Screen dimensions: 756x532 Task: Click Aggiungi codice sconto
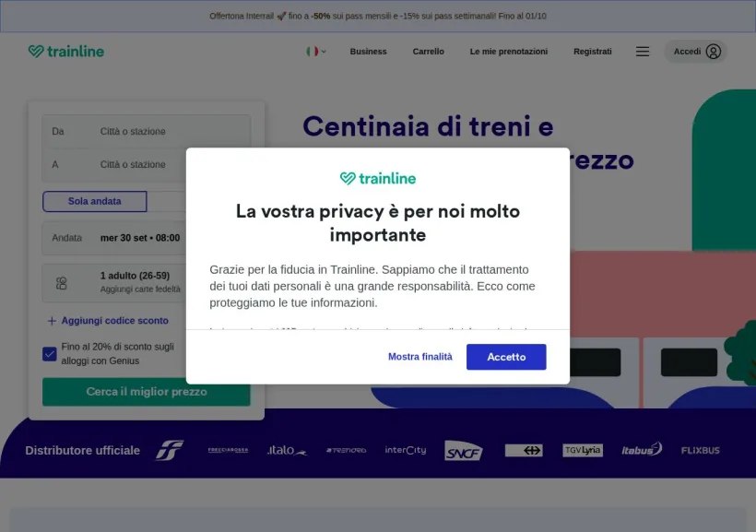(x=114, y=321)
